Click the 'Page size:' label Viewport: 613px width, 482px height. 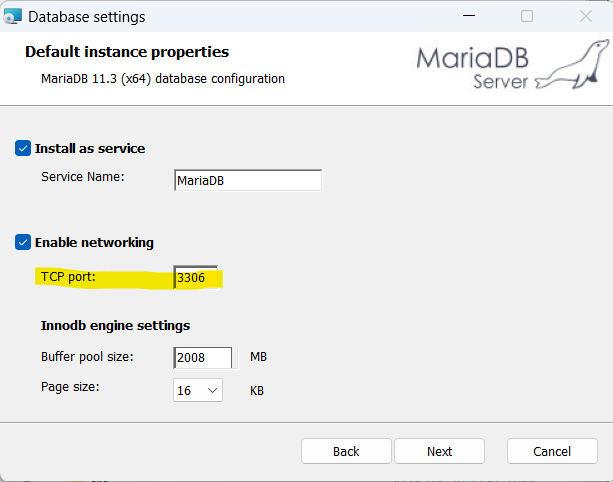coord(70,387)
